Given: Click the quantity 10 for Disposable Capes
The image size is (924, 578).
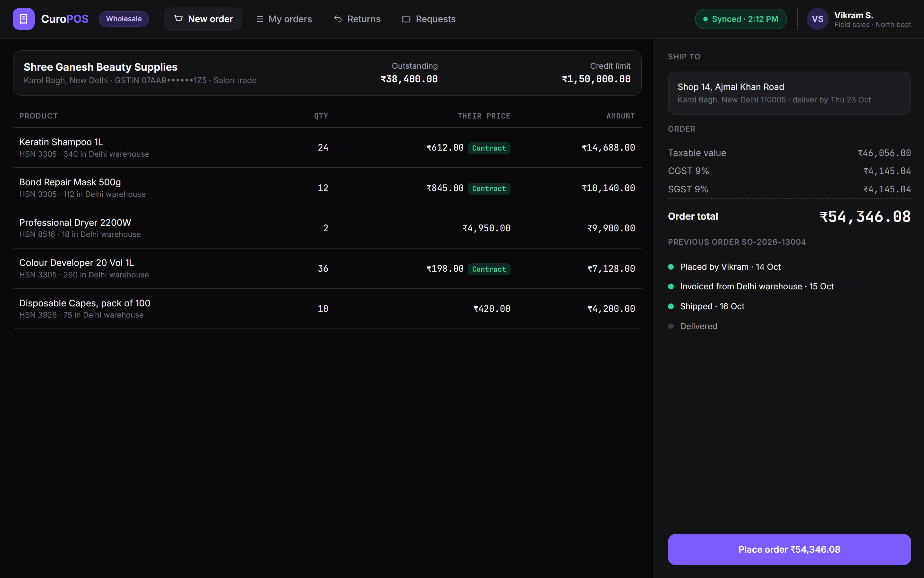Looking at the screenshot, I should click(323, 309).
